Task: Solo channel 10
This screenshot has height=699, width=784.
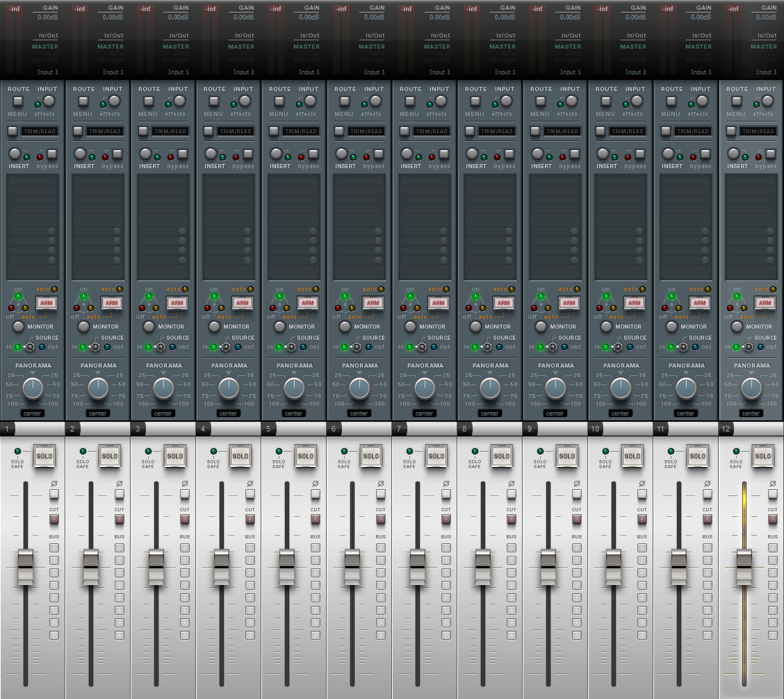Action: pos(632,456)
